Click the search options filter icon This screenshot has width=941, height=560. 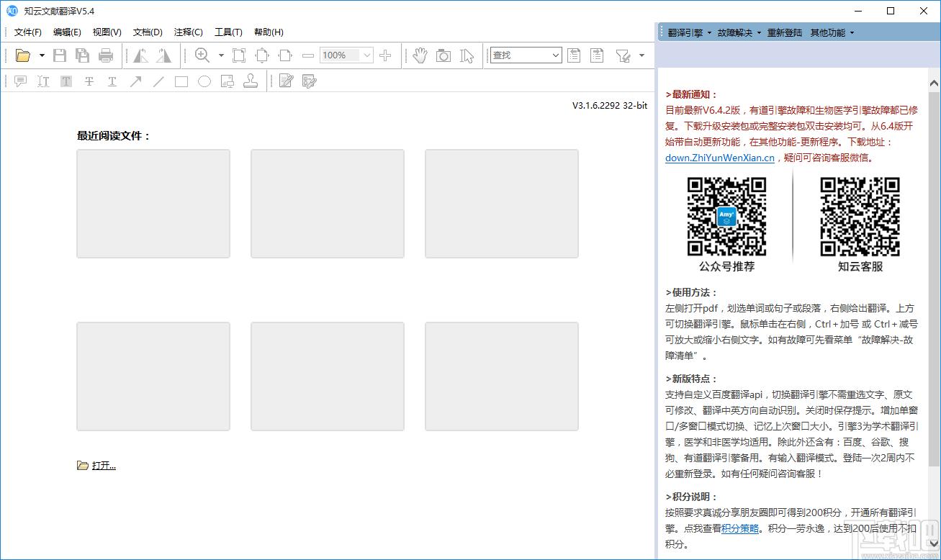click(x=623, y=55)
